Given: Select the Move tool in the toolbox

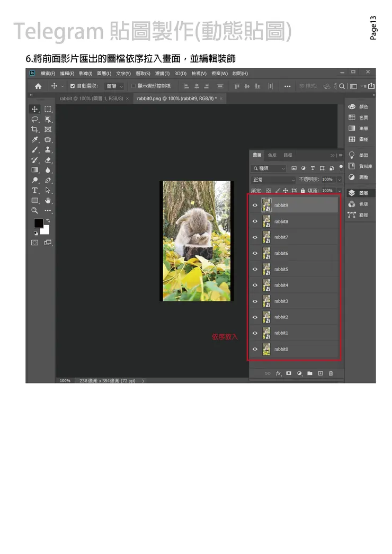Looking at the screenshot, I should [x=34, y=109].
